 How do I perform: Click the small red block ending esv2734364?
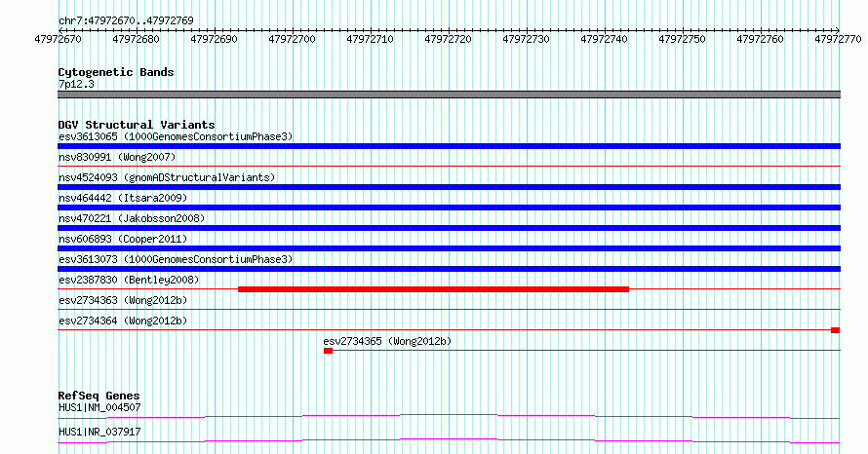(x=836, y=330)
